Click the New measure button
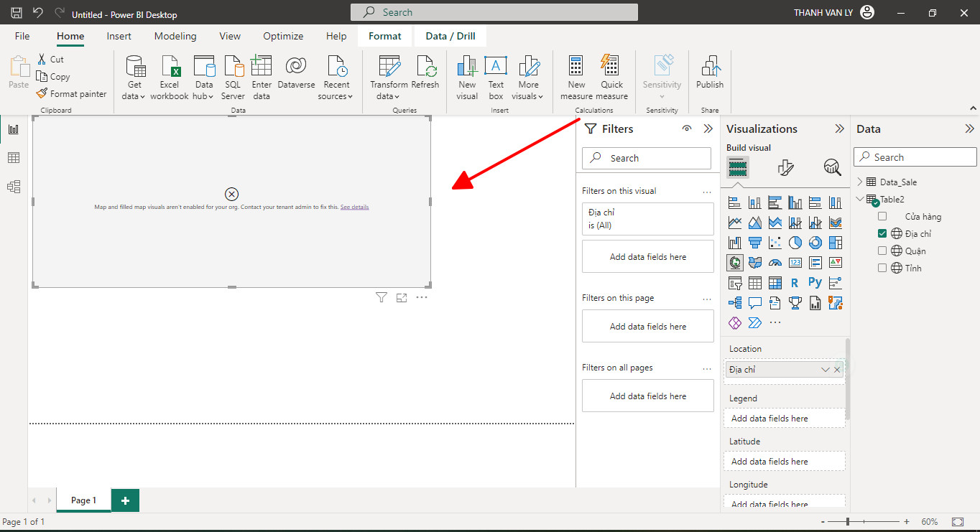The width and height of the screenshot is (980, 532). pyautogui.click(x=576, y=78)
